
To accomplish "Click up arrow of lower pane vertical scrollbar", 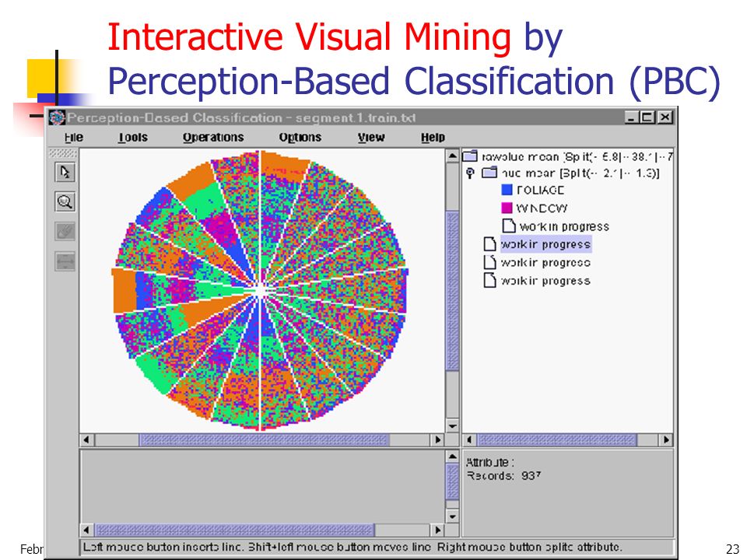I will [x=452, y=457].
